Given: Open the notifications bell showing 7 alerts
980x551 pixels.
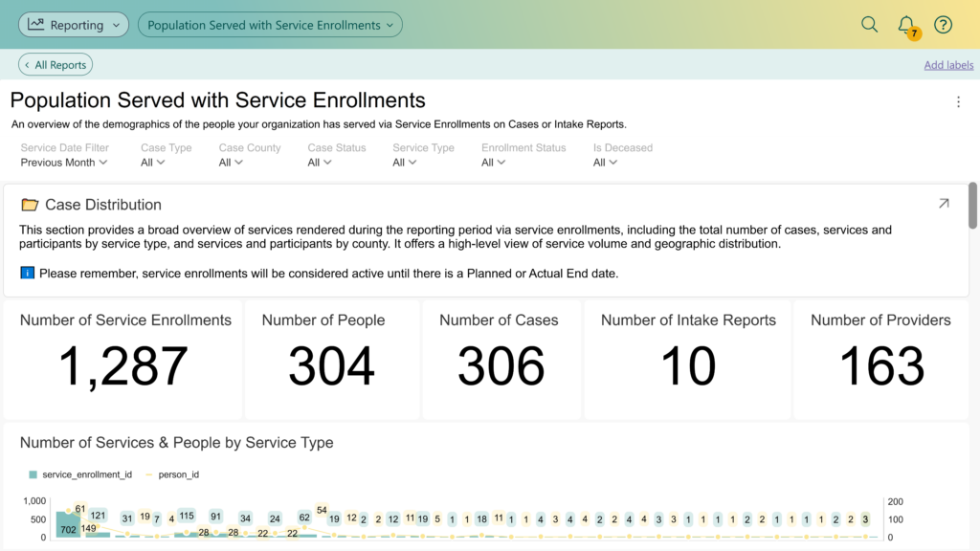Looking at the screenshot, I should pos(907,24).
